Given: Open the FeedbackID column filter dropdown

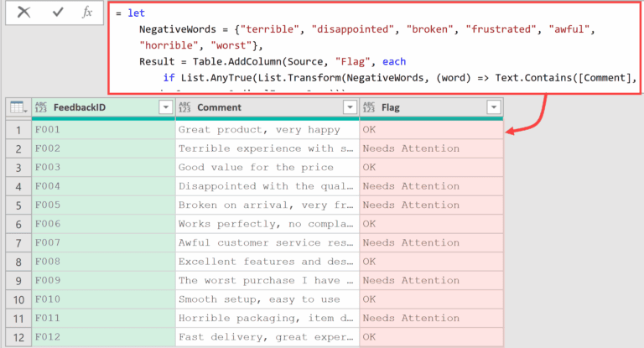Looking at the screenshot, I should pos(165,107).
